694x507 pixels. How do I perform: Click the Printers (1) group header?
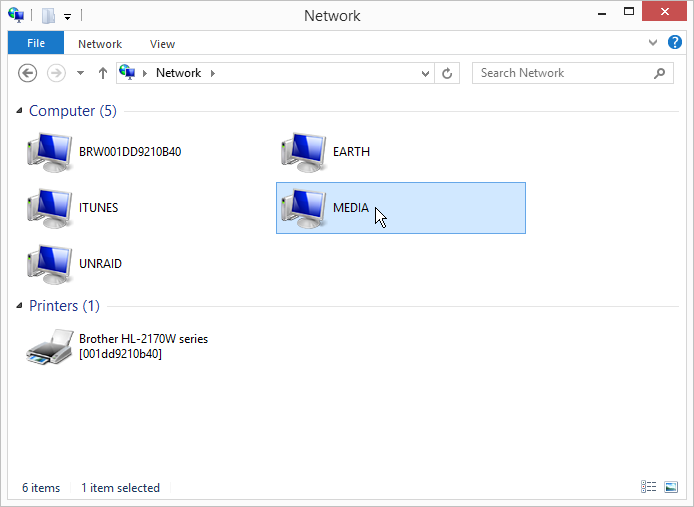[x=65, y=306]
